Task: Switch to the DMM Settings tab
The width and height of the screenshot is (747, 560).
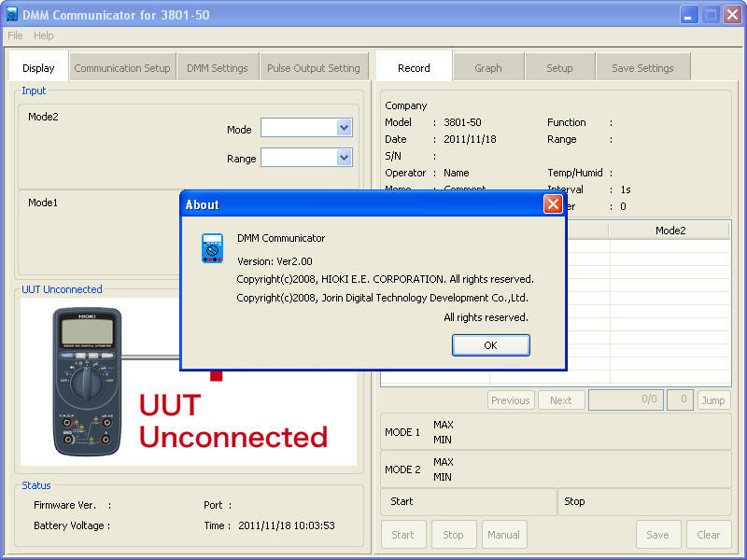Action: [218, 68]
